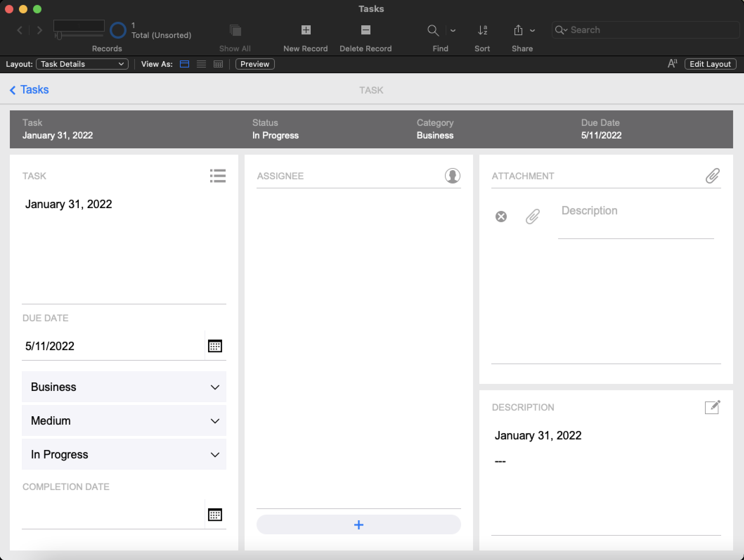Expand the Share dropdown arrow

click(x=532, y=31)
